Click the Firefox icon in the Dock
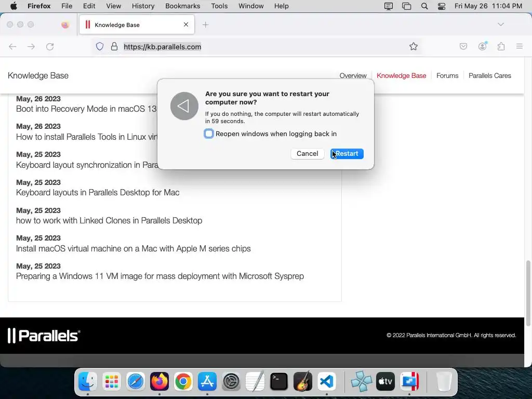Image resolution: width=532 pixels, height=399 pixels. coord(159,381)
